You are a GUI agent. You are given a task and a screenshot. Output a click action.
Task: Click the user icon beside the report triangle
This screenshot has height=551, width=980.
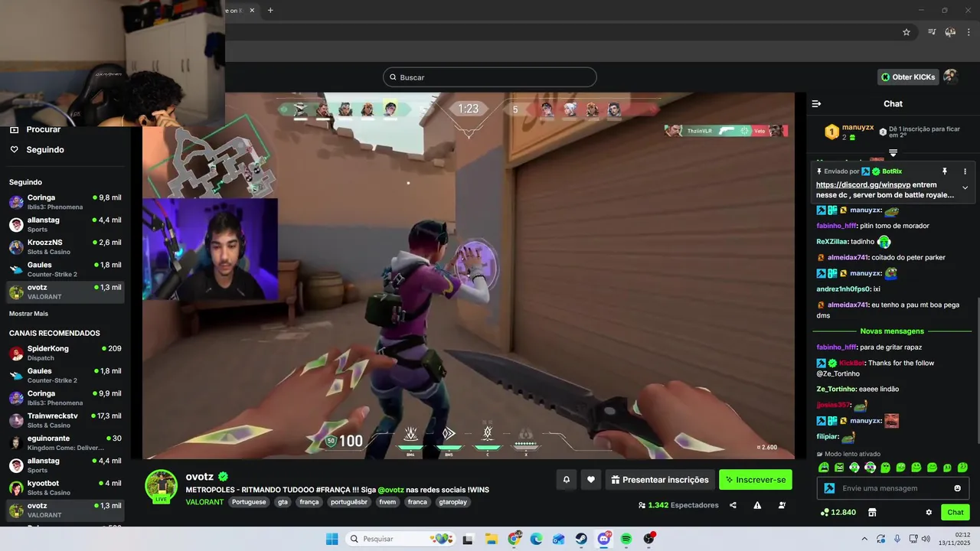782,505
